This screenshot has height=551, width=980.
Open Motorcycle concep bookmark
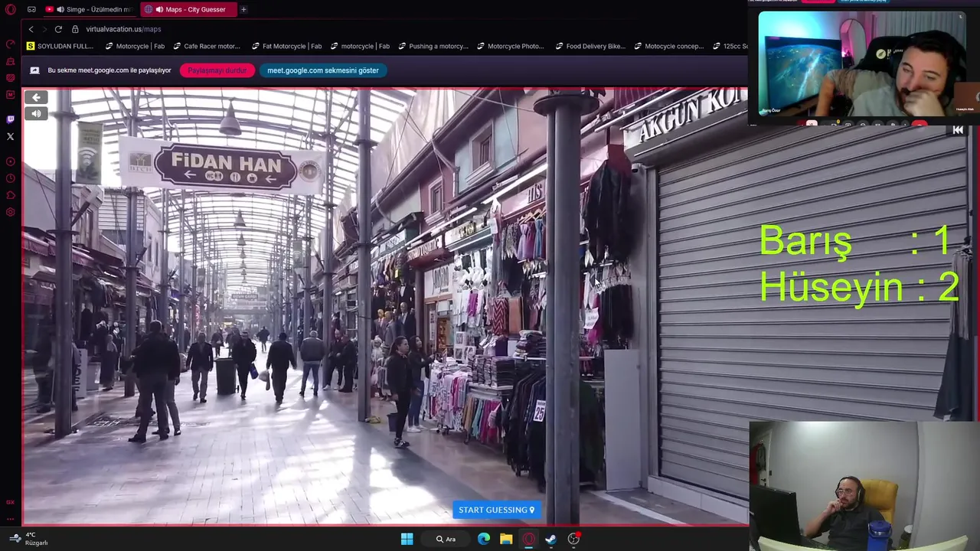(669, 46)
